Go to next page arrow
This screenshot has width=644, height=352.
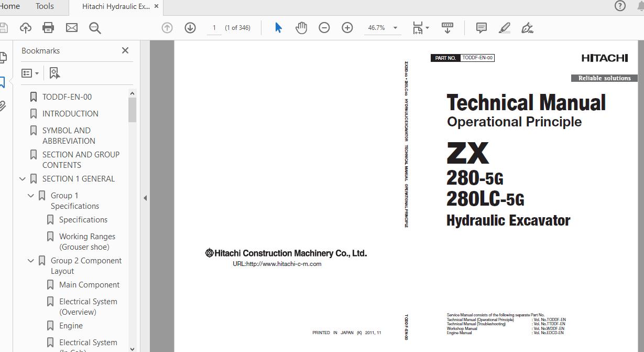190,28
